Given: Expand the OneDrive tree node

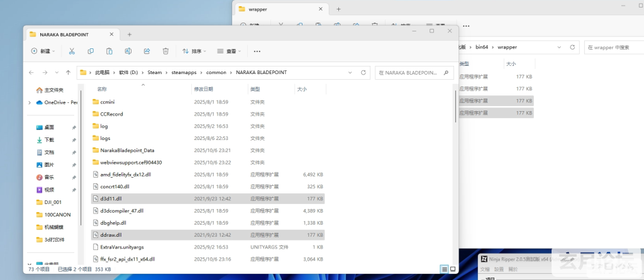Looking at the screenshot, I should [30, 102].
